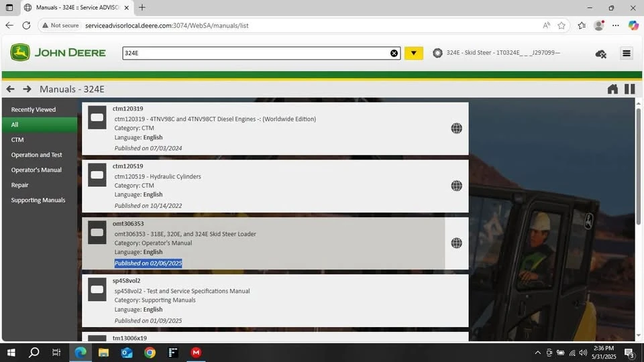This screenshot has height=362, width=644.
Task: Open the yellow search dropdown arrow
Action: tap(414, 53)
